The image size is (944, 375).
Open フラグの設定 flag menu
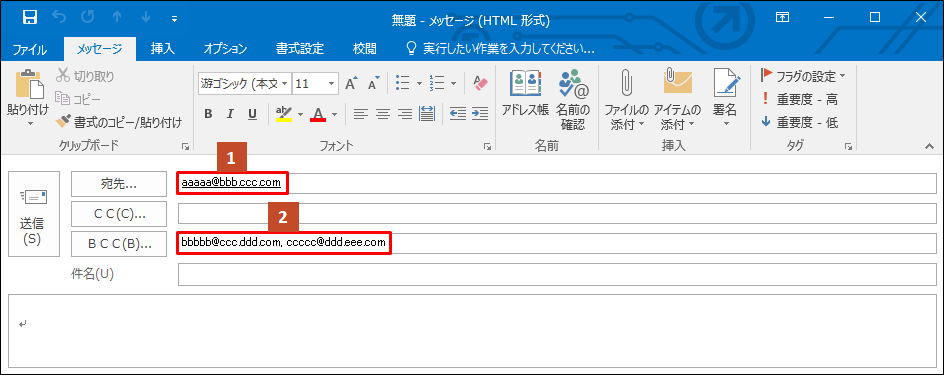(x=803, y=76)
